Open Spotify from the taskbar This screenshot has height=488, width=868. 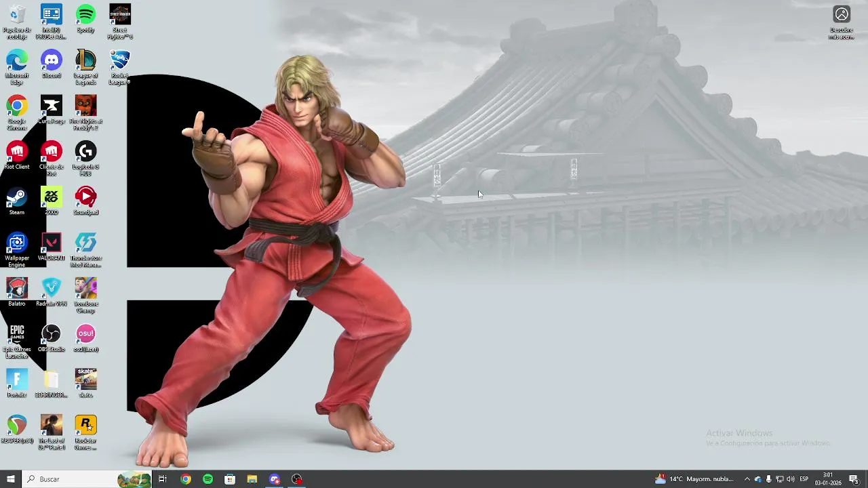click(208, 479)
